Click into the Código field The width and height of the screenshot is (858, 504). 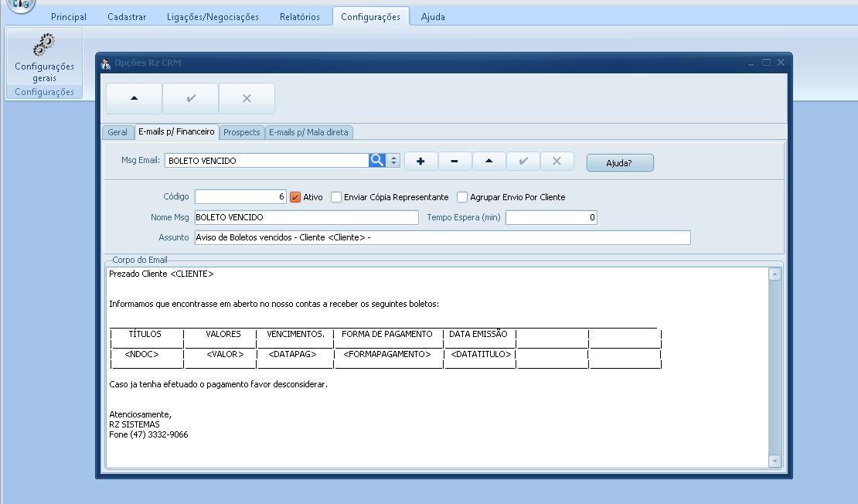pyautogui.click(x=240, y=196)
